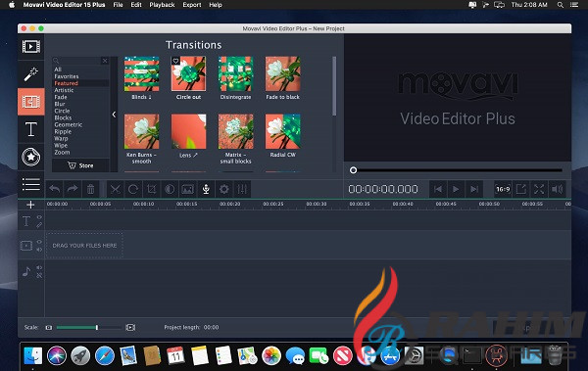Click the previous frame button

coord(438,189)
